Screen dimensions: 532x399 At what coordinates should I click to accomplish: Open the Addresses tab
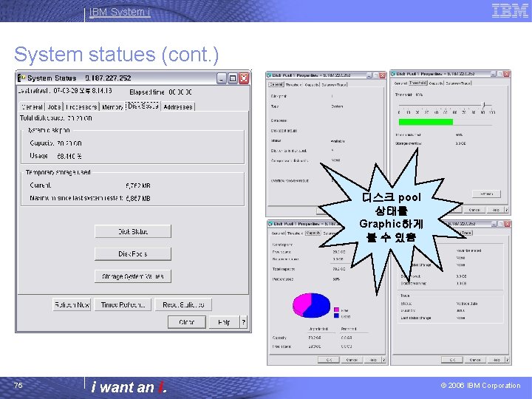coord(178,107)
